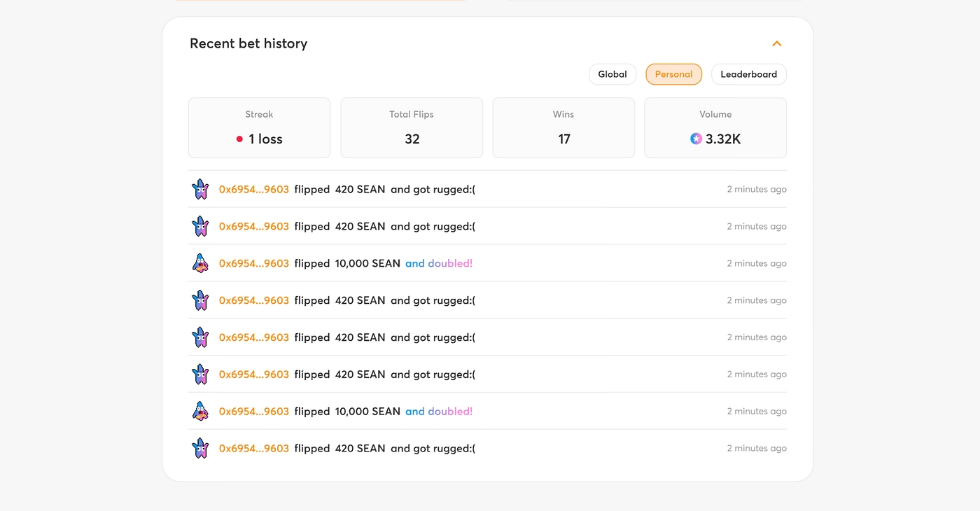Click the avatar of the lower doubled flip
This screenshot has height=511, width=980.
201,412
